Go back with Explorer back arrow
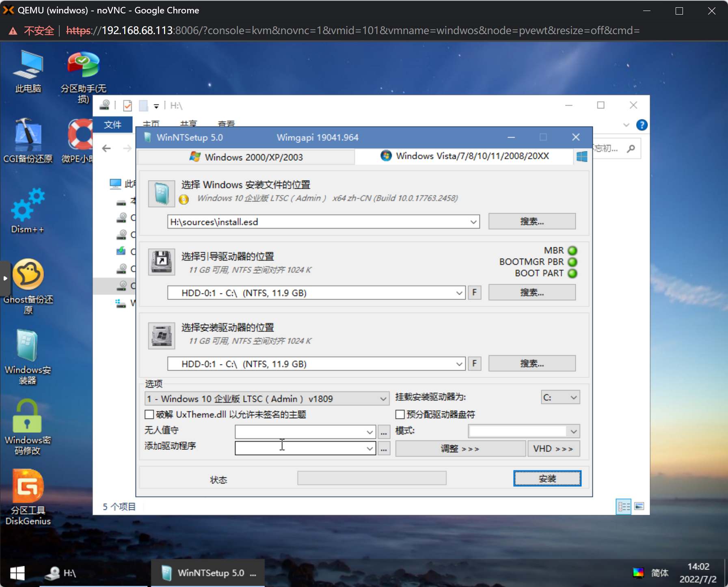 pos(106,149)
